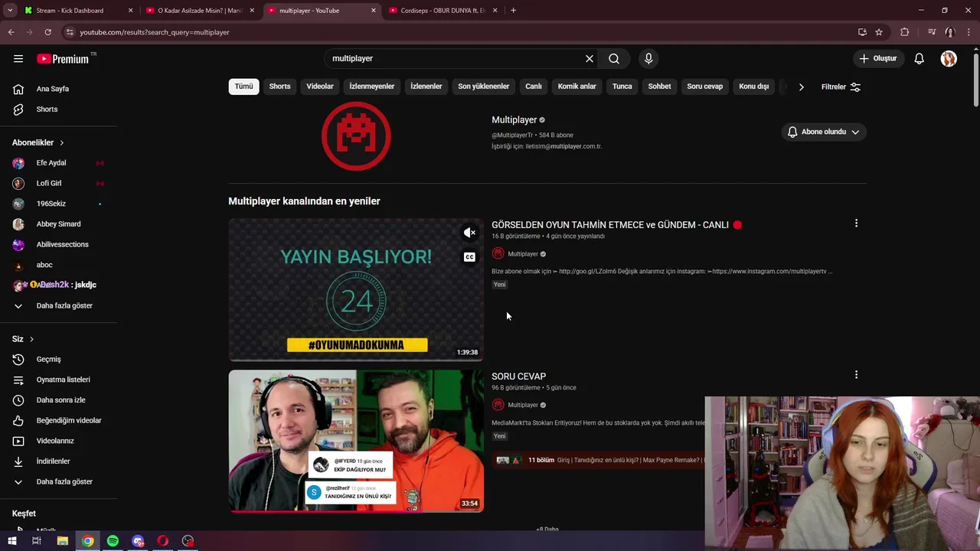980x551 pixels.
Task: Click the Oluştur create button
Action: (x=877, y=59)
